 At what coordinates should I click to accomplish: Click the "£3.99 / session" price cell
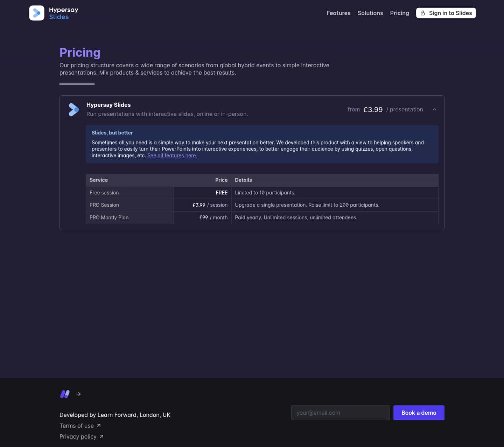coord(202,205)
